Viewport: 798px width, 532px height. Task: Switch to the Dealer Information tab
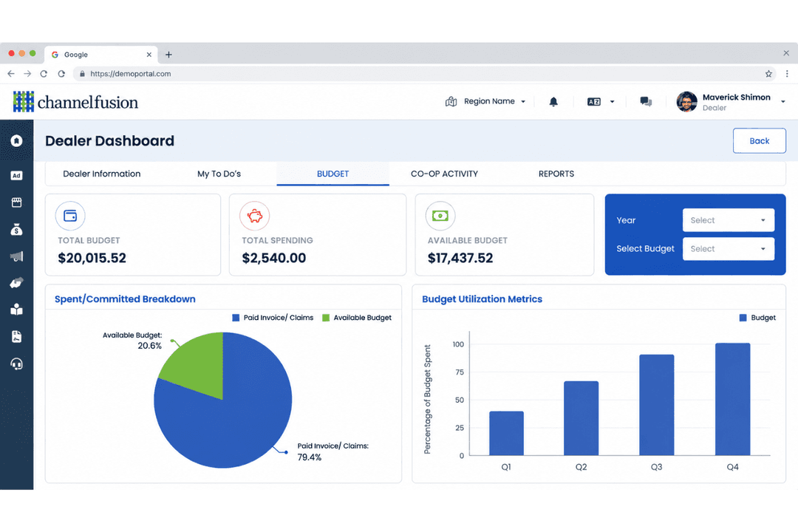pos(102,174)
